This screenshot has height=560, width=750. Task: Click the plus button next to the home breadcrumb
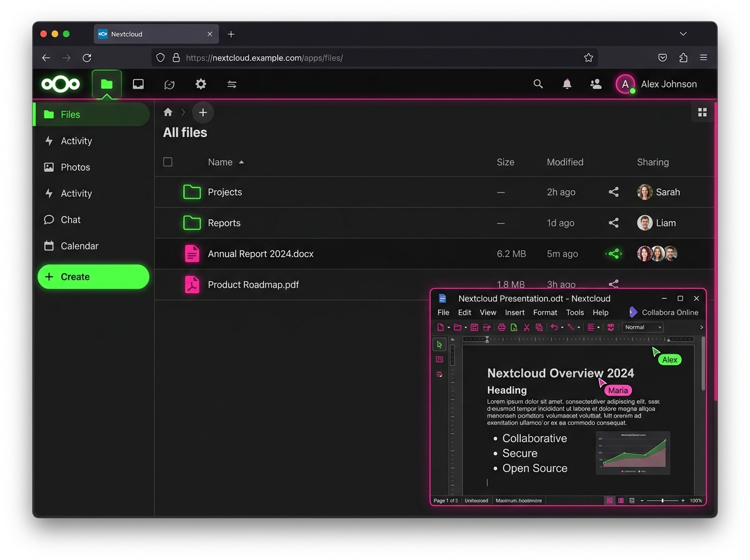[202, 112]
